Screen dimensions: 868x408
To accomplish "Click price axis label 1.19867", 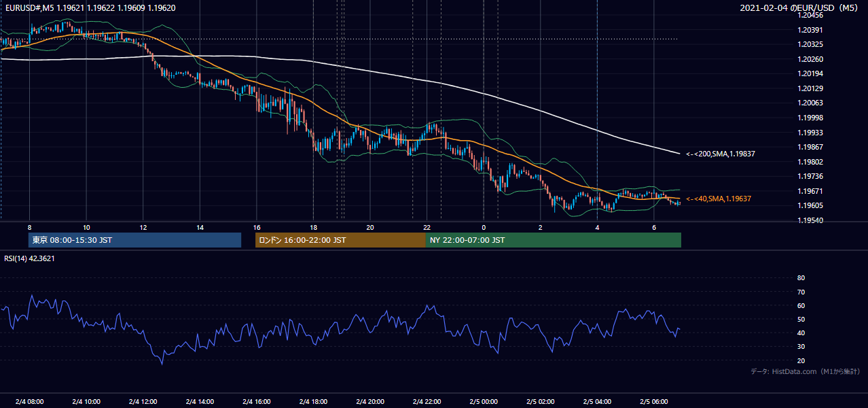I will 810,147.
